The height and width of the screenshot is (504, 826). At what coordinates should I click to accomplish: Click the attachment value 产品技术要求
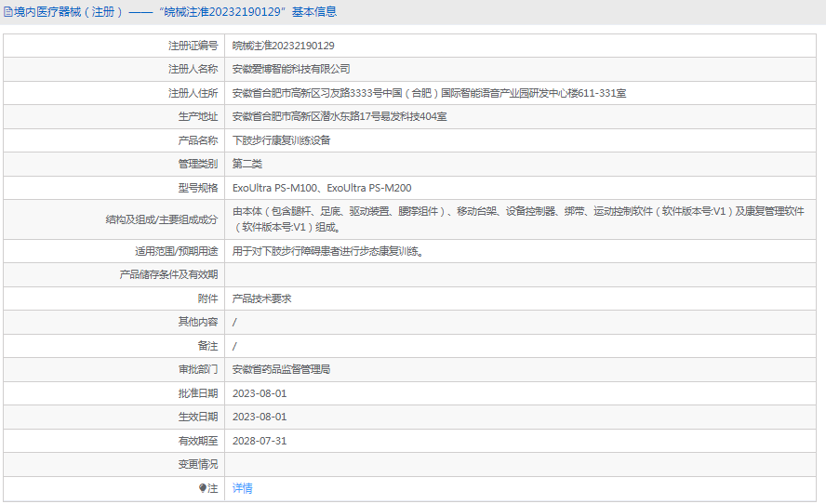coord(261,298)
